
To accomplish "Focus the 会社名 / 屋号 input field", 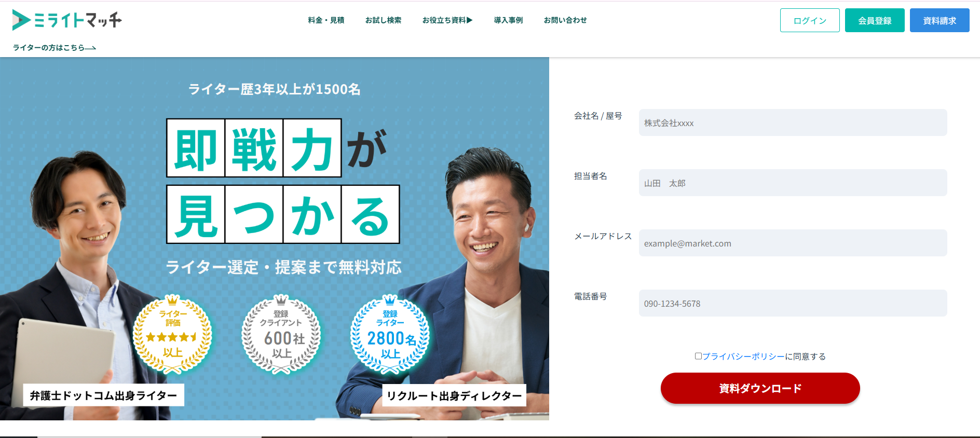I will tap(793, 122).
